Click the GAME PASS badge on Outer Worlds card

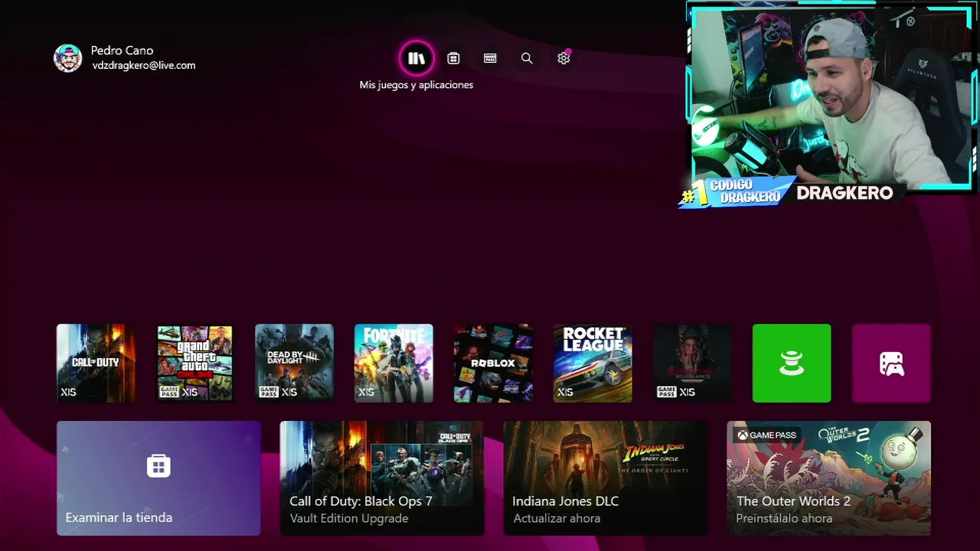(x=766, y=435)
